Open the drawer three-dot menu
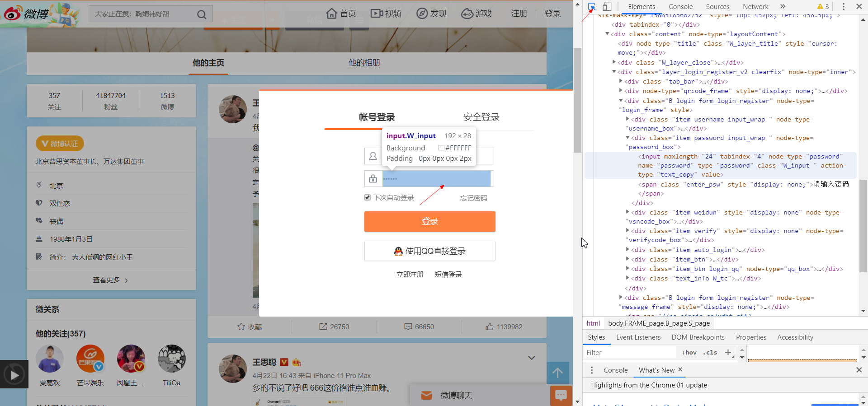The height and width of the screenshot is (406, 868). pyautogui.click(x=592, y=370)
